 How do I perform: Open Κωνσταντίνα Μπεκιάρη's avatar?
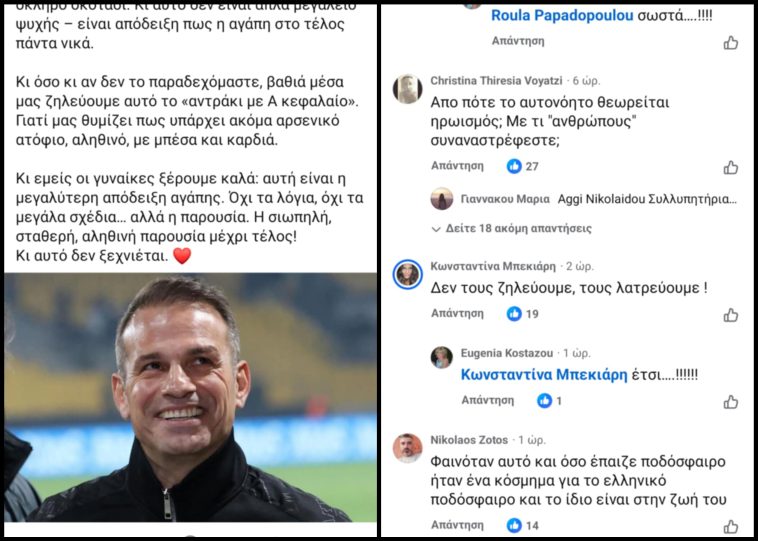(x=407, y=274)
